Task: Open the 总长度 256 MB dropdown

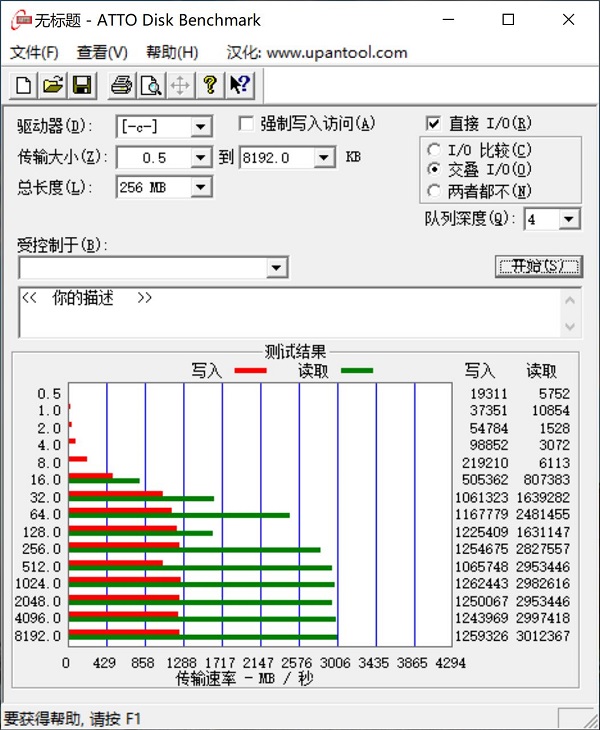Action: 201,187
